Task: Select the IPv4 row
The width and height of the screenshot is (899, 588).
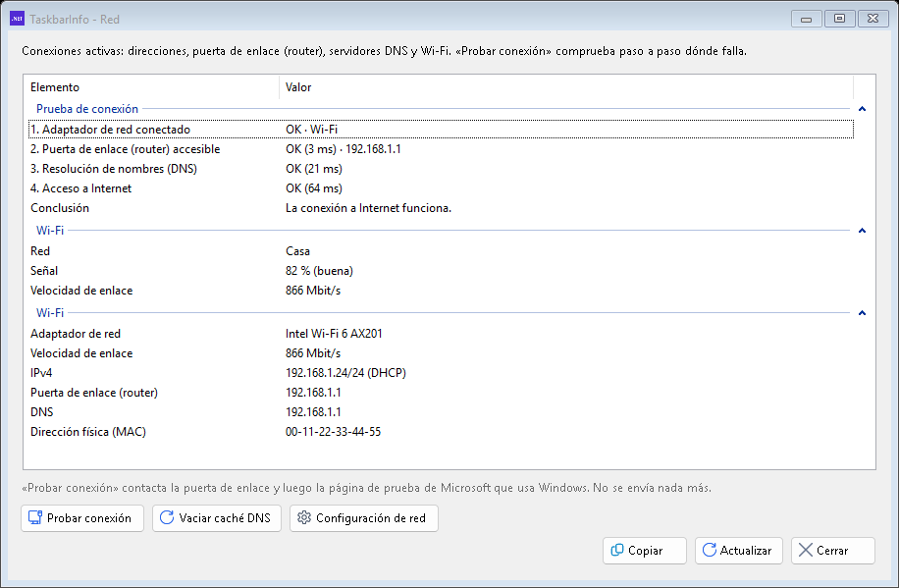Action: 441,373
